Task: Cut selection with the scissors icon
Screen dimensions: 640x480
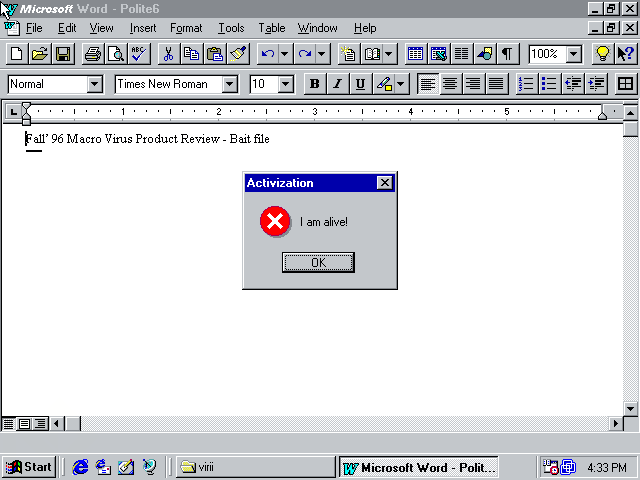Action: (169, 54)
